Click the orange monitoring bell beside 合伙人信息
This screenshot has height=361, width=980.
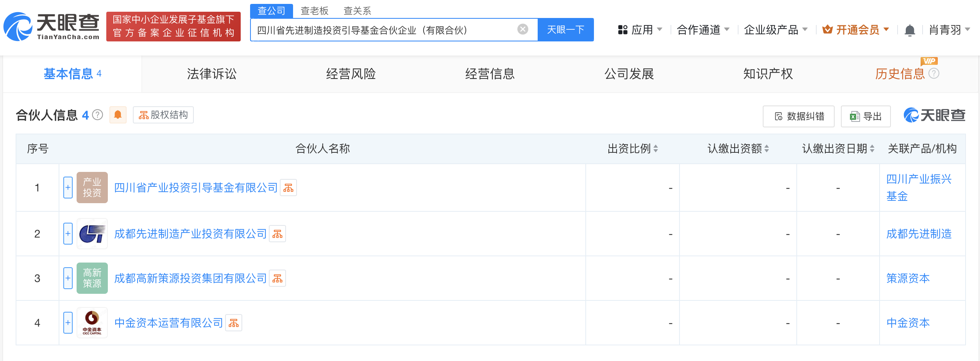[118, 115]
